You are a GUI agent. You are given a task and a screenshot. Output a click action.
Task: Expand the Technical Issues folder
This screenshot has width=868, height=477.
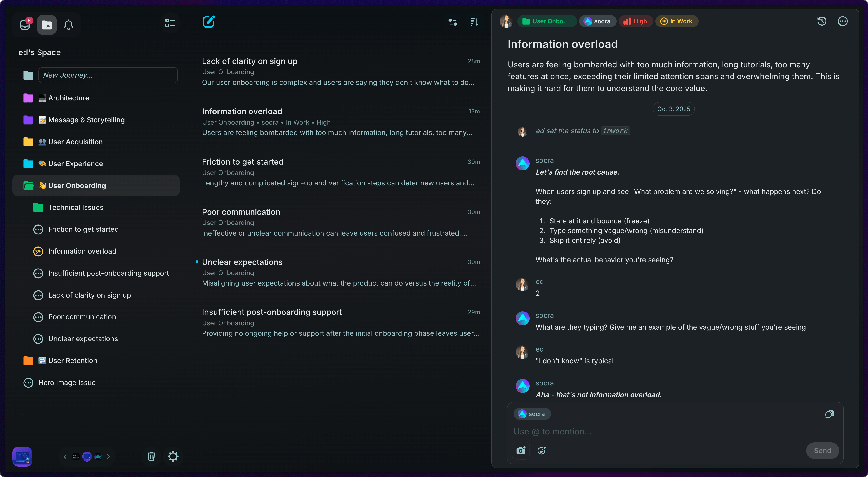[38, 207]
